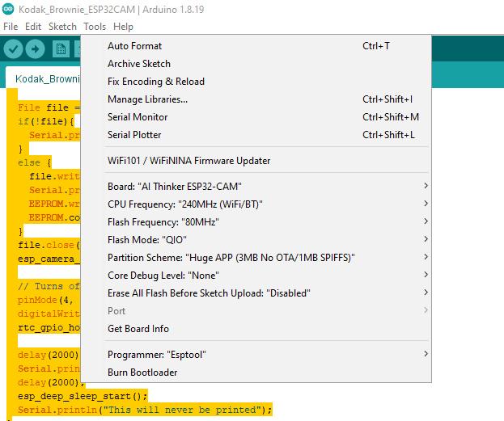Viewport: 504px width, 421px height.
Task: Click the first delay(2000) code line
Action: click(x=49, y=355)
